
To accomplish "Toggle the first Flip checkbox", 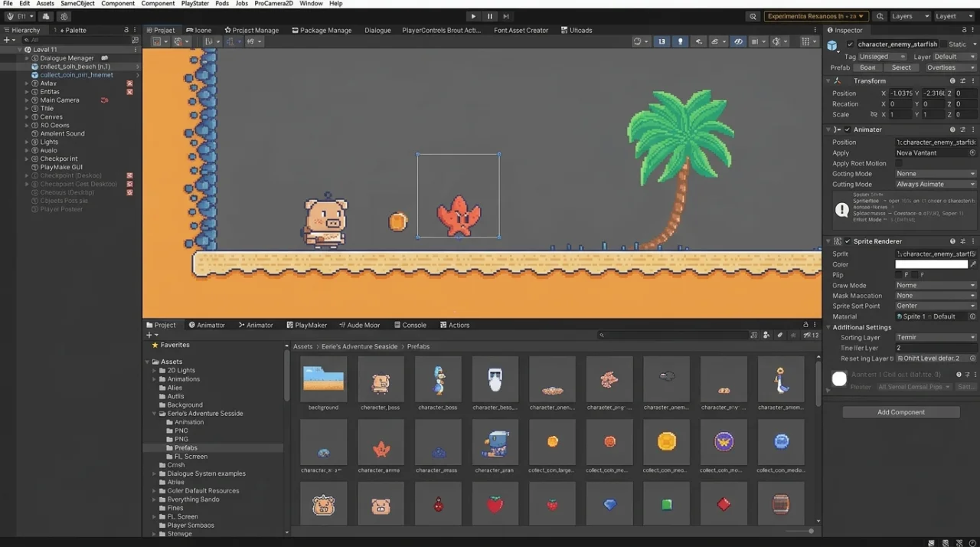I will [x=900, y=274].
